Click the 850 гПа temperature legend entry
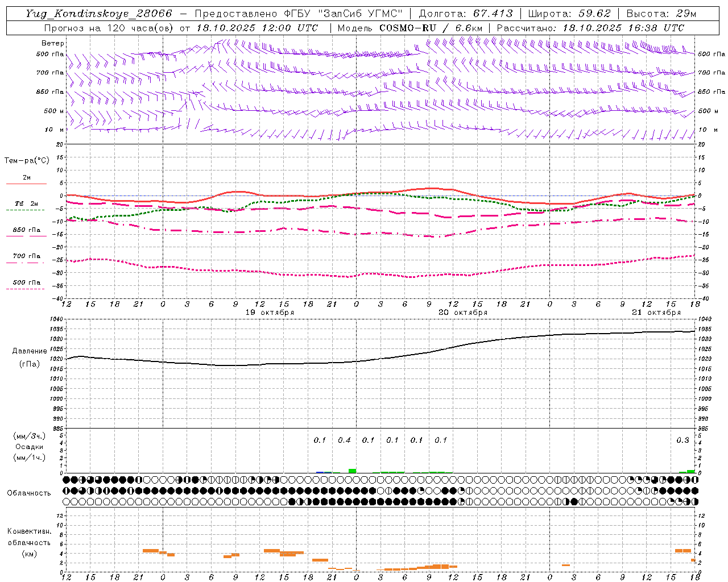Image resolution: width=728 pixels, height=582 pixels. click(x=27, y=230)
